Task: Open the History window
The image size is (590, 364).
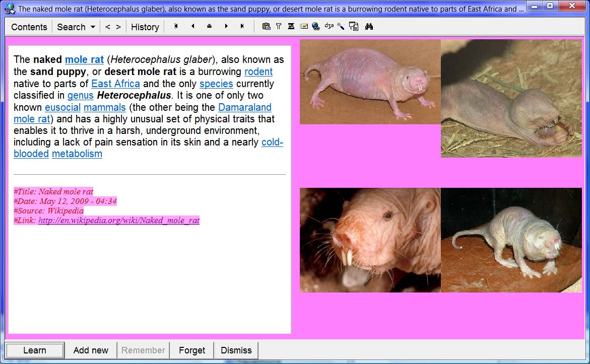Action: pyautogui.click(x=145, y=27)
